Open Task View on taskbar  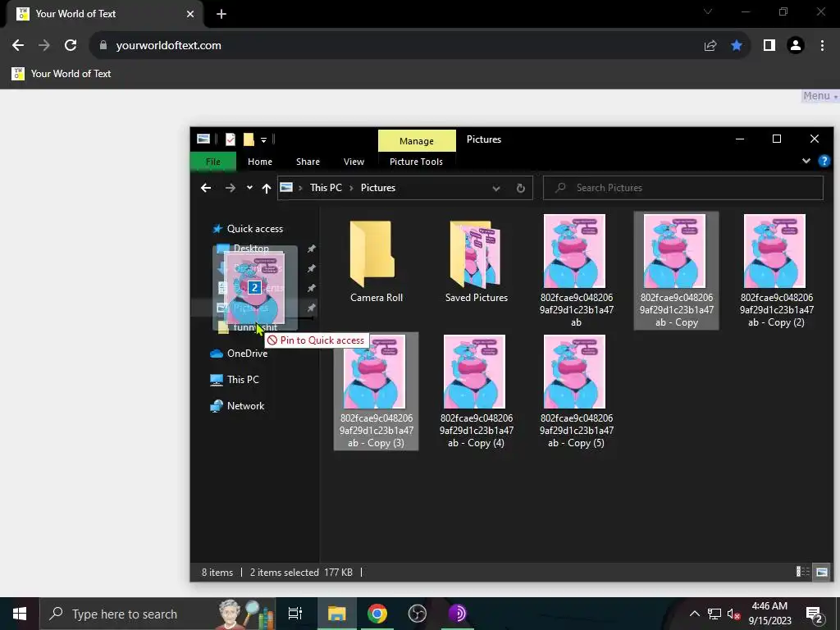pyautogui.click(x=295, y=614)
